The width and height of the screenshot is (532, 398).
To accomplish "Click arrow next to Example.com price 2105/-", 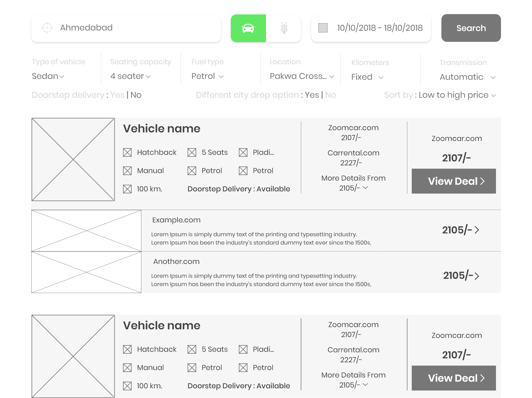I will point(477,230).
